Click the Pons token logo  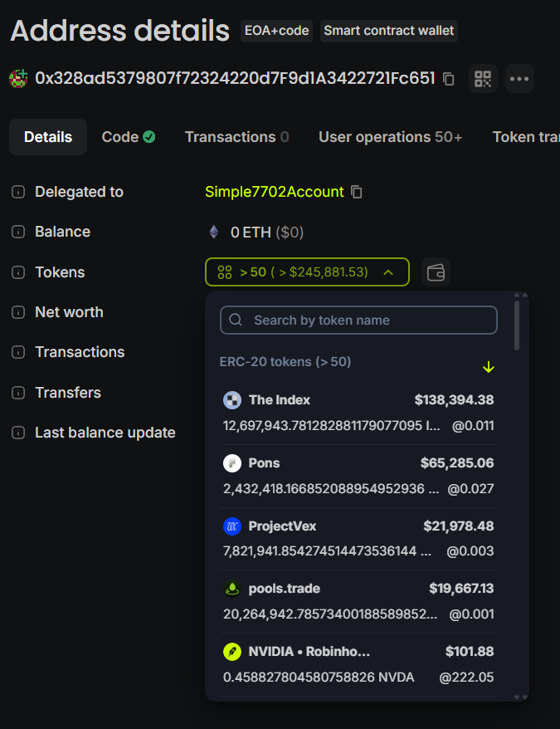[232, 463]
